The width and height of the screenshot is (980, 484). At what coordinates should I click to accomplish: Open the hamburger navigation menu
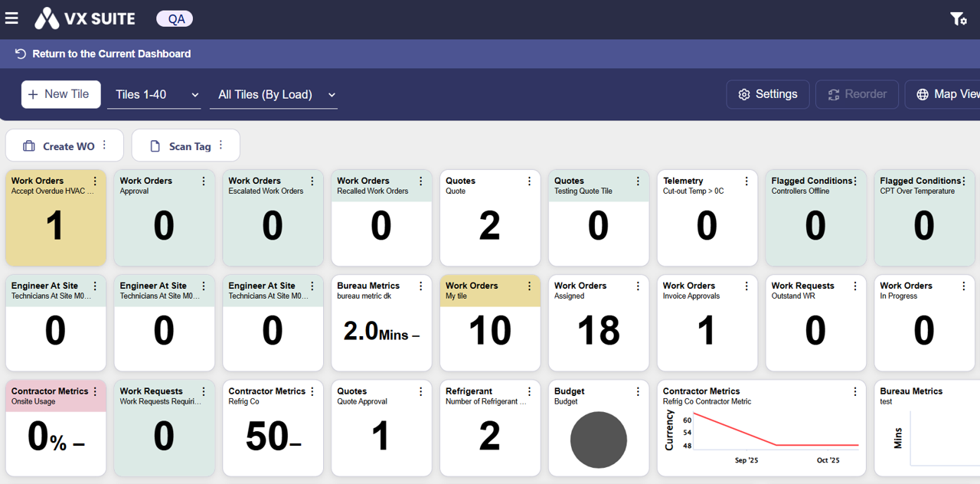point(11,18)
